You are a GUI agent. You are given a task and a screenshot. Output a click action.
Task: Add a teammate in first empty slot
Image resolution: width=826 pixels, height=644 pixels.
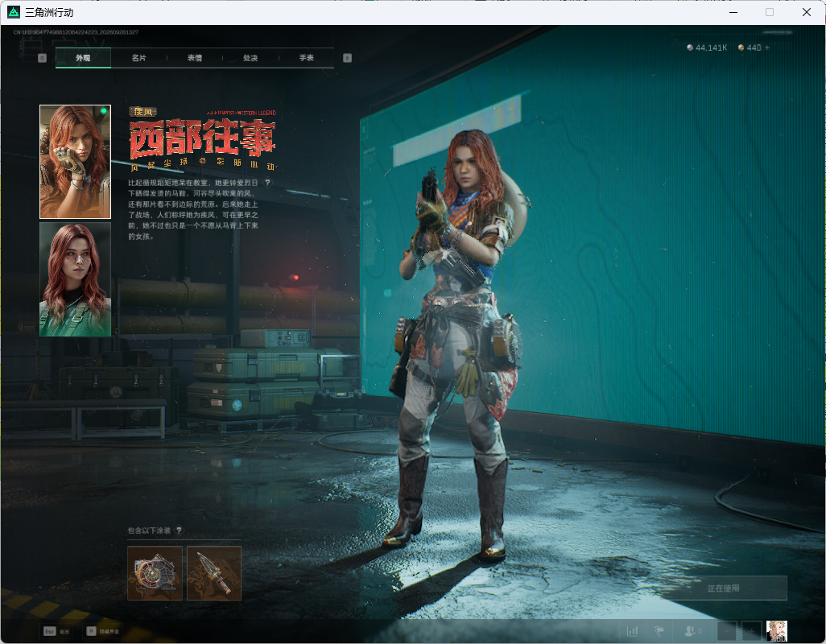coord(726,631)
